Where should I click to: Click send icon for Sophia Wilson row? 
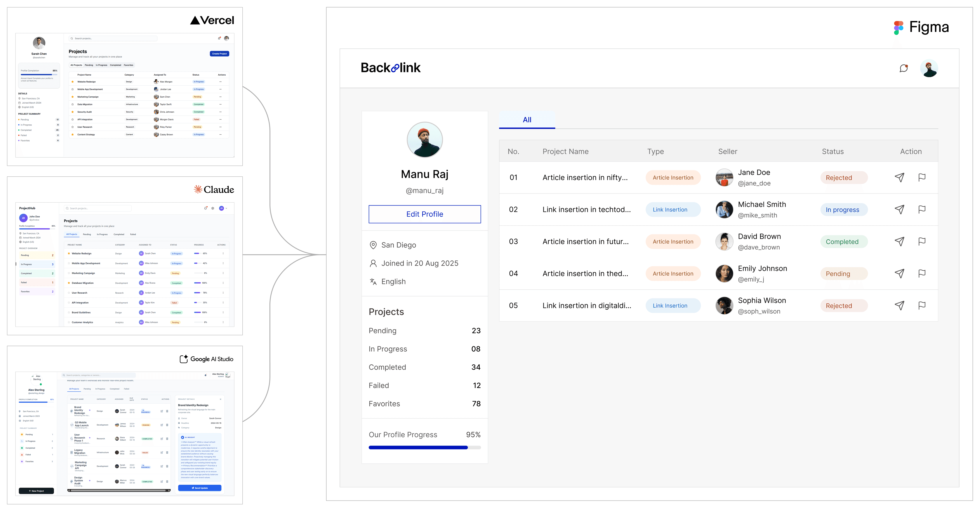pos(899,305)
